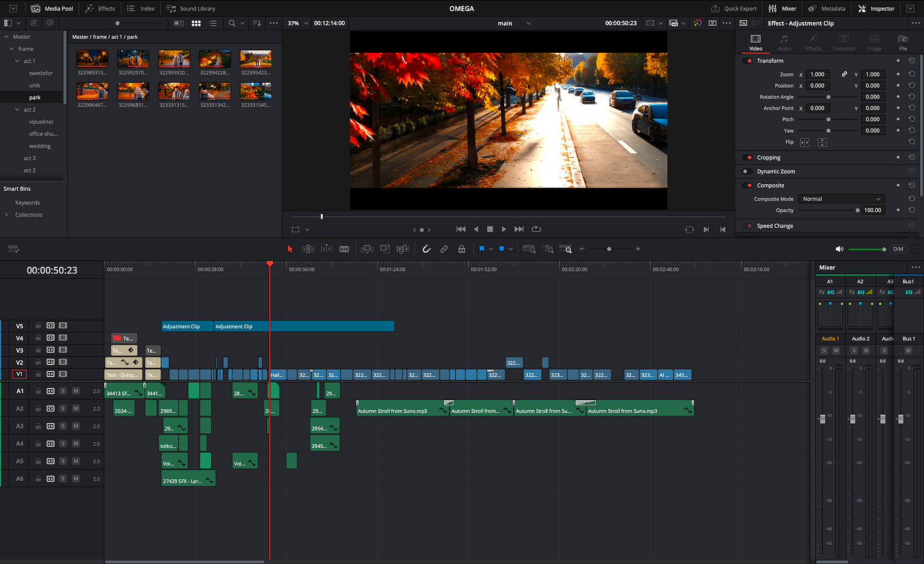The height and width of the screenshot is (564, 924).
Task: Collapse the frame bin
Action: [12, 49]
